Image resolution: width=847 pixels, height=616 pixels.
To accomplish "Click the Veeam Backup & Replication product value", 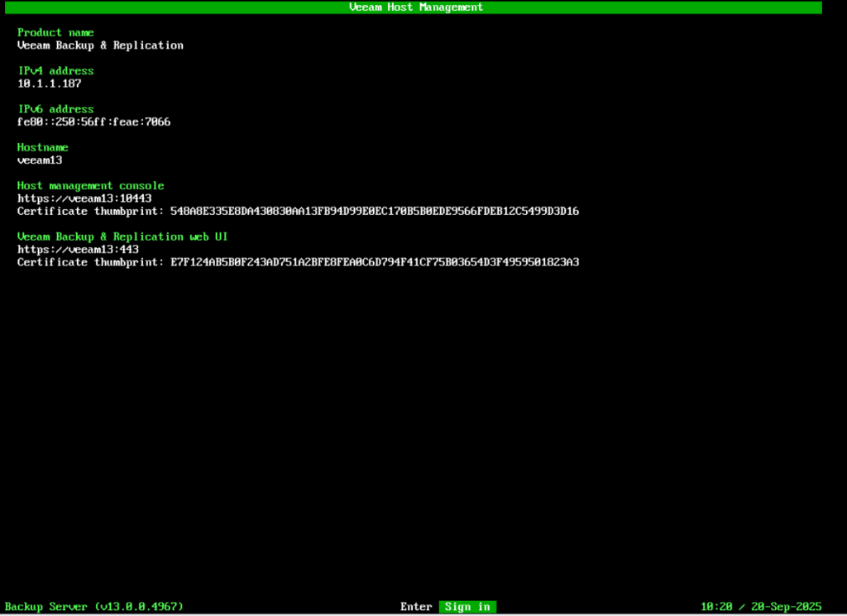I will click(x=100, y=45).
